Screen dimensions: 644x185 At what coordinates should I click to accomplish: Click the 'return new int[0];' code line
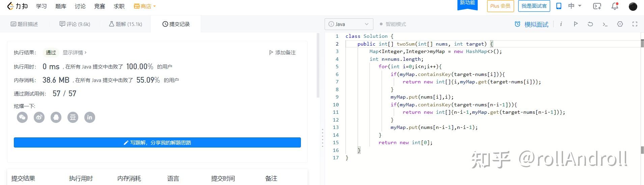[405, 142]
